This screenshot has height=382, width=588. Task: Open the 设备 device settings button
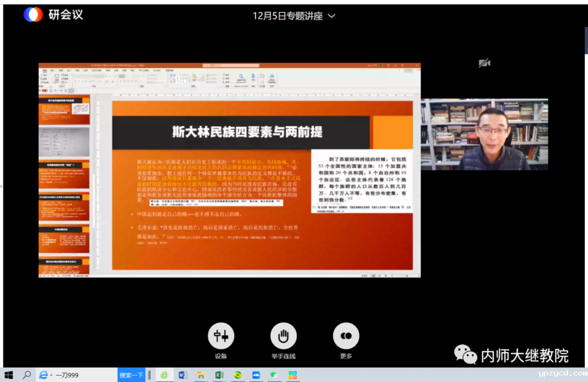coord(220,336)
